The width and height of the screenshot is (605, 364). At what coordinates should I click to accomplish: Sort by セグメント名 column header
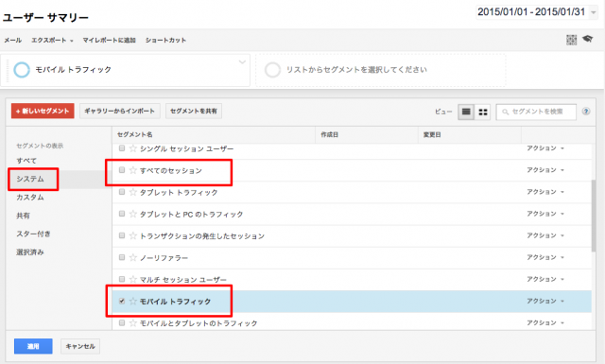tap(135, 134)
